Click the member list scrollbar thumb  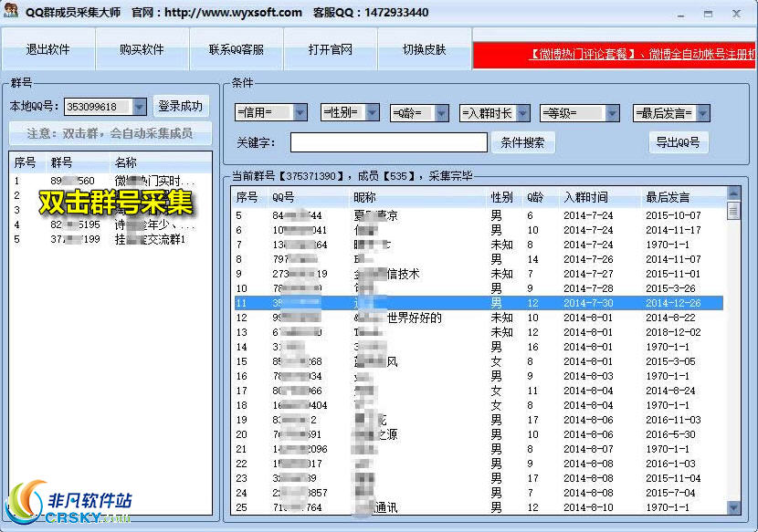click(733, 211)
